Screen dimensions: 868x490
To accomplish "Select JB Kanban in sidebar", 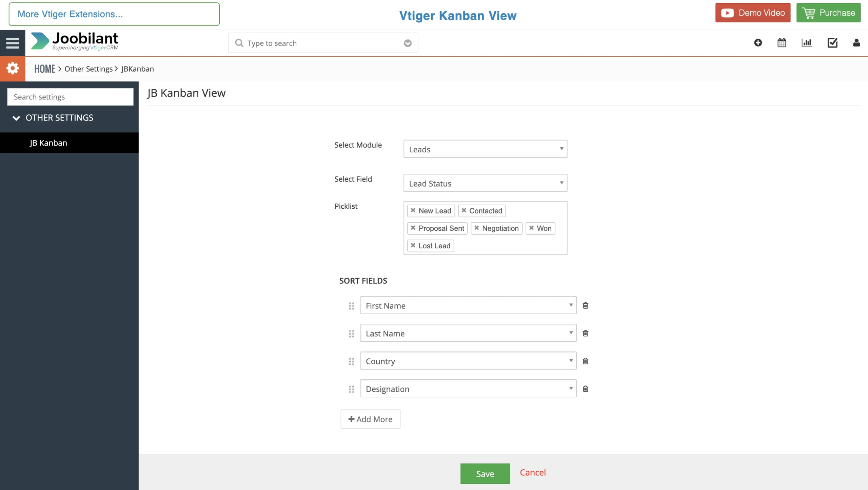I will pos(48,143).
